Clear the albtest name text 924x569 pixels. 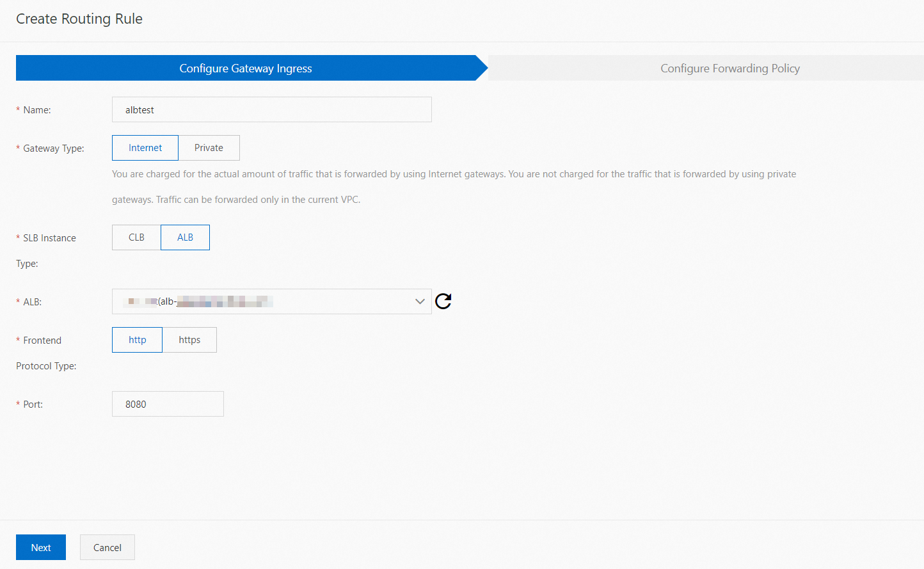[139, 109]
